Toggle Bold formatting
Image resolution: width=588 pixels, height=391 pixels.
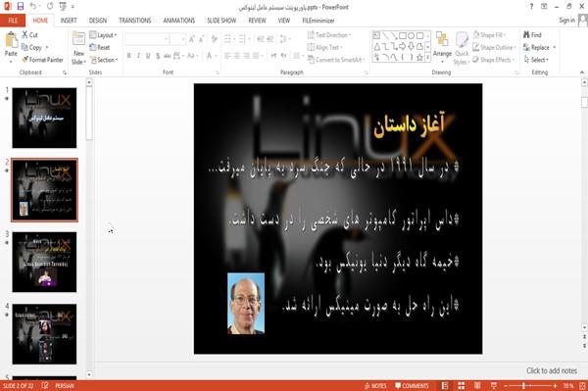129,56
